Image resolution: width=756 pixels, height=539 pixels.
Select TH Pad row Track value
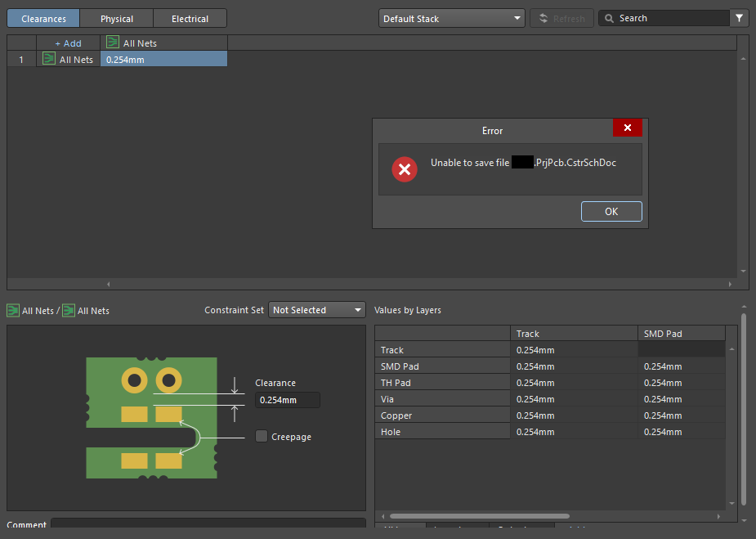click(x=574, y=383)
